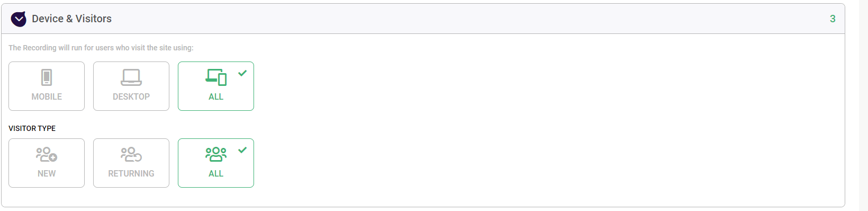Choose the DESKTOP device label
Screen dimensions: 868x211
[x=131, y=96]
